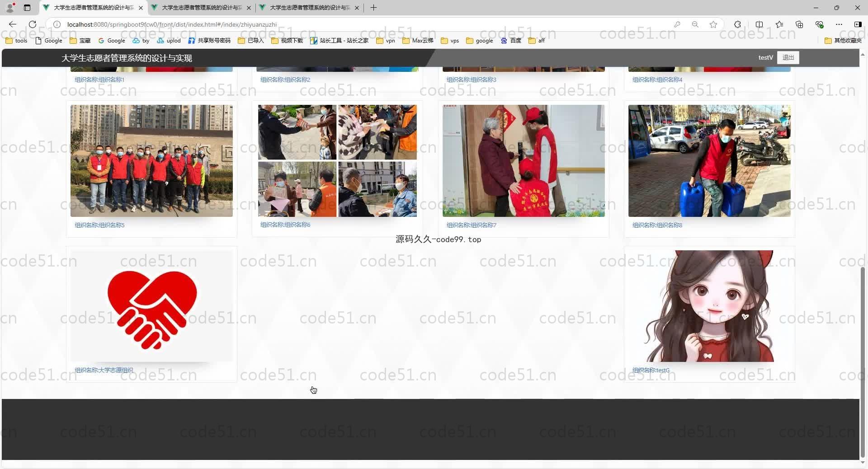Image resolution: width=868 pixels, height=469 pixels.
Task: Click the browser Back arrow
Action: [13, 24]
